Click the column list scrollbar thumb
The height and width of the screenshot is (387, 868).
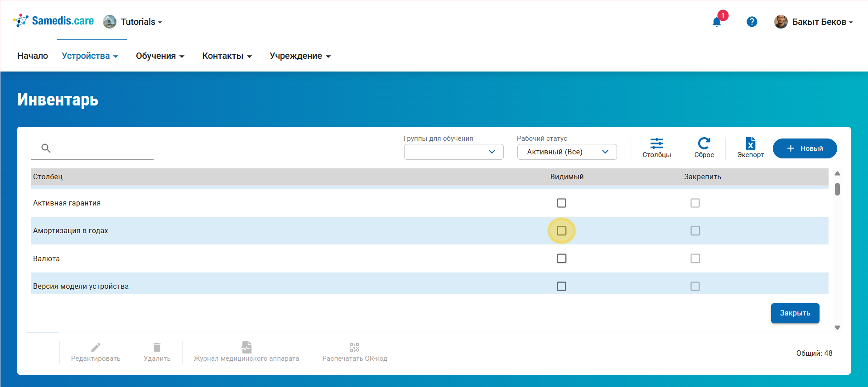pyautogui.click(x=837, y=189)
